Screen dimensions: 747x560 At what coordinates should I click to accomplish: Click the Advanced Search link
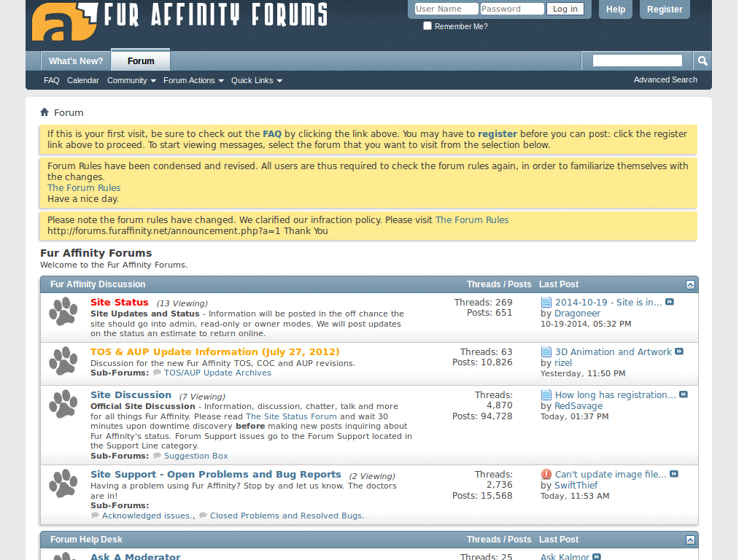tap(665, 79)
